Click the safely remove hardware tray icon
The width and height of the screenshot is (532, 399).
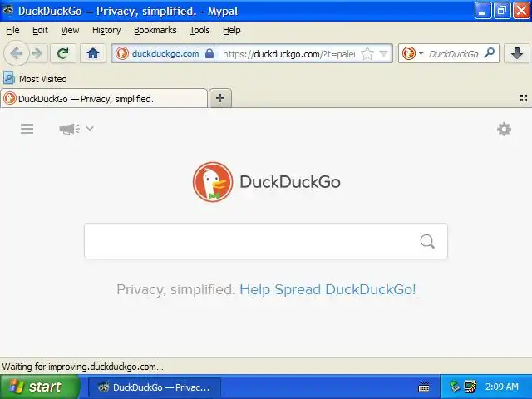click(x=455, y=386)
